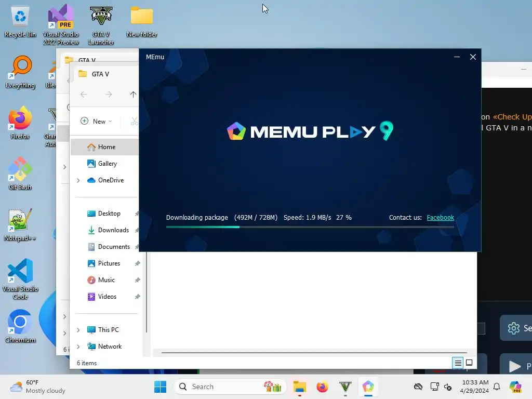Click the Settings gear button in launcher window

(516, 328)
